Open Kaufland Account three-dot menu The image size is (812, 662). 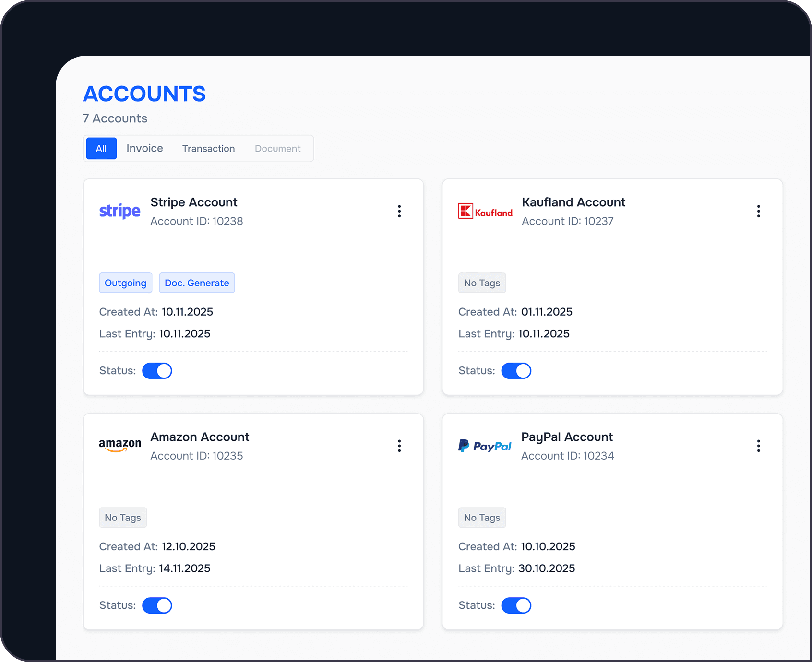[x=758, y=212]
